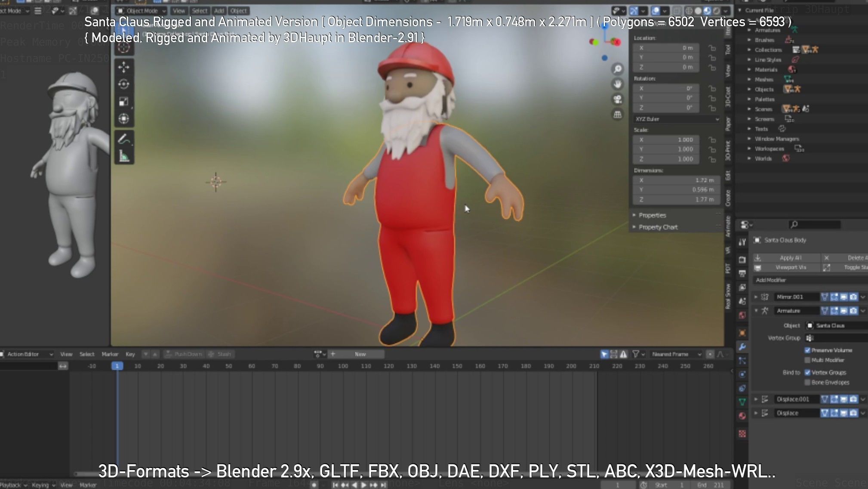
Task: Collapse the Armature modifier
Action: [756, 310]
